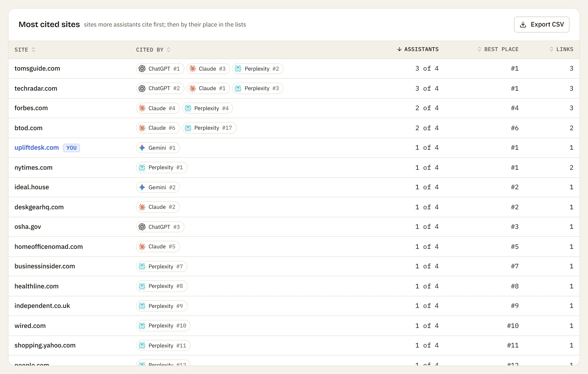The height and width of the screenshot is (374, 588).
Task: Click the Perplexity #3 chip for techradar.com
Action: pyautogui.click(x=257, y=88)
